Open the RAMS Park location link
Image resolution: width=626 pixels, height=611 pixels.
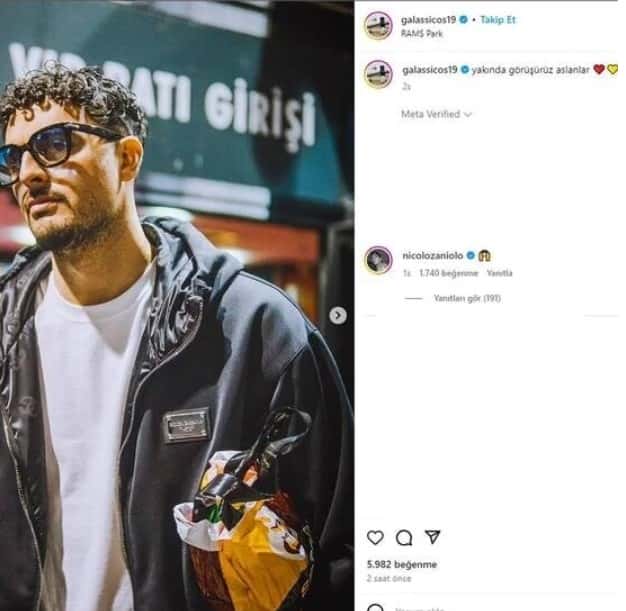pyautogui.click(x=422, y=34)
